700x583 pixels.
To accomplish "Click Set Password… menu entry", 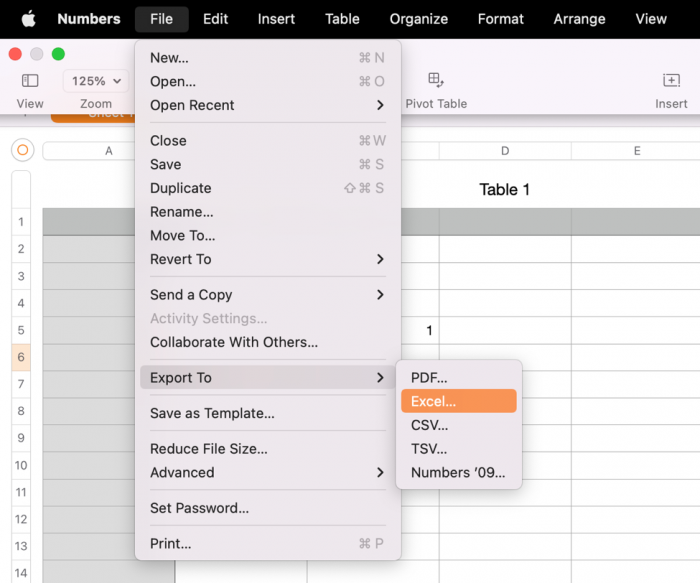I will [199, 508].
